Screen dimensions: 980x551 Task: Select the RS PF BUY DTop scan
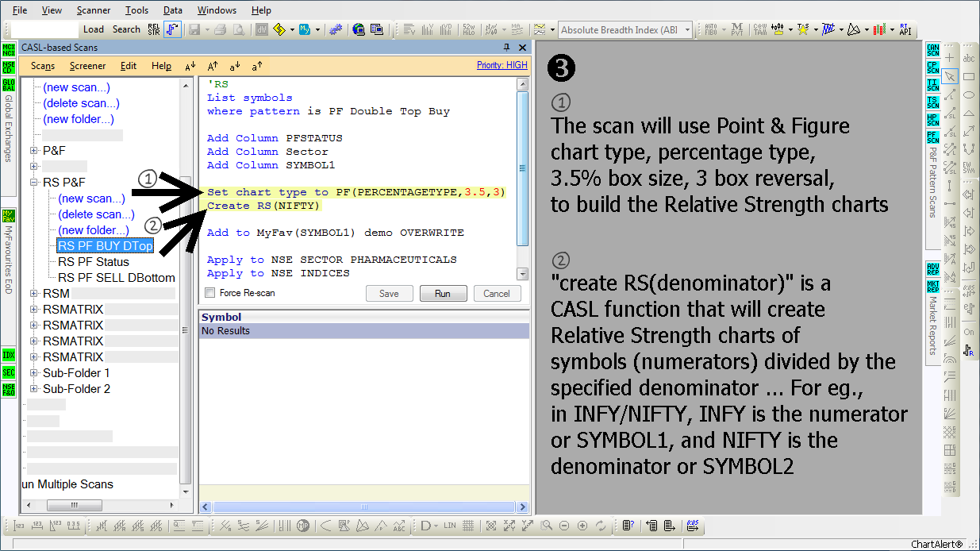[x=106, y=246]
